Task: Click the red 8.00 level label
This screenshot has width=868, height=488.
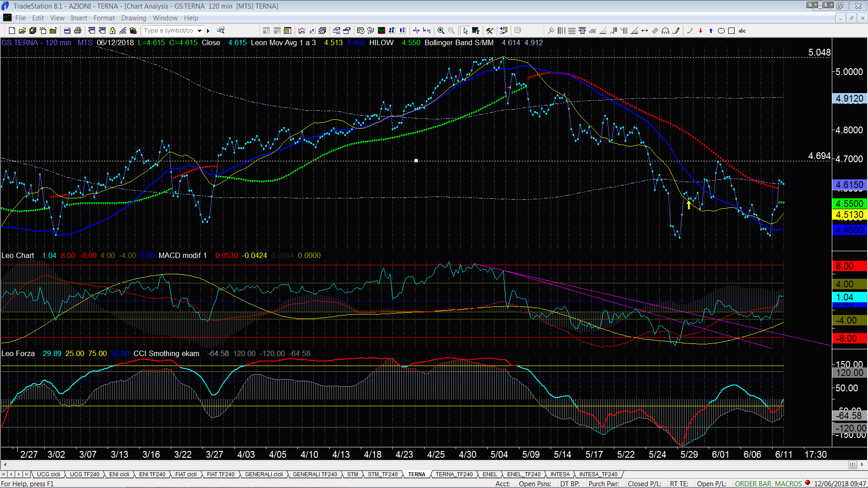Action: 849,266
